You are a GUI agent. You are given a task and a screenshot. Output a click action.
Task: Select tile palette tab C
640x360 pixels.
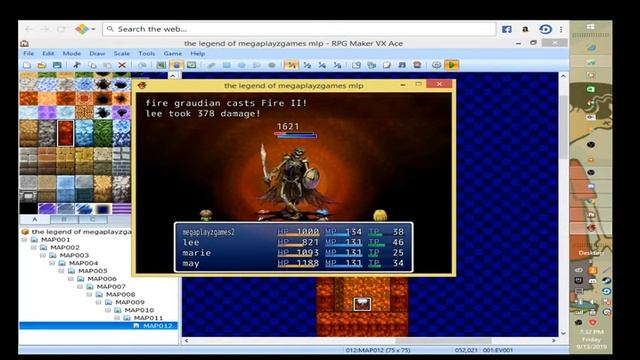[x=93, y=220]
